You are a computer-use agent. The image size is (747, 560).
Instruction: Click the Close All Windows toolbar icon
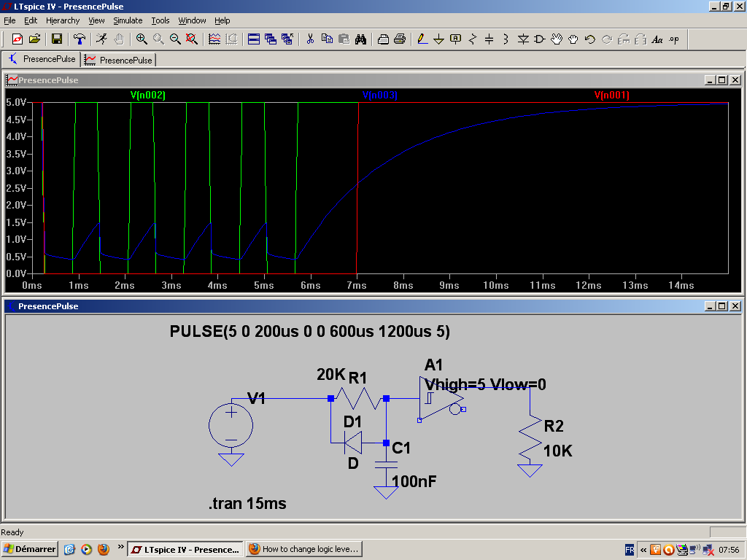pyautogui.click(x=287, y=39)
